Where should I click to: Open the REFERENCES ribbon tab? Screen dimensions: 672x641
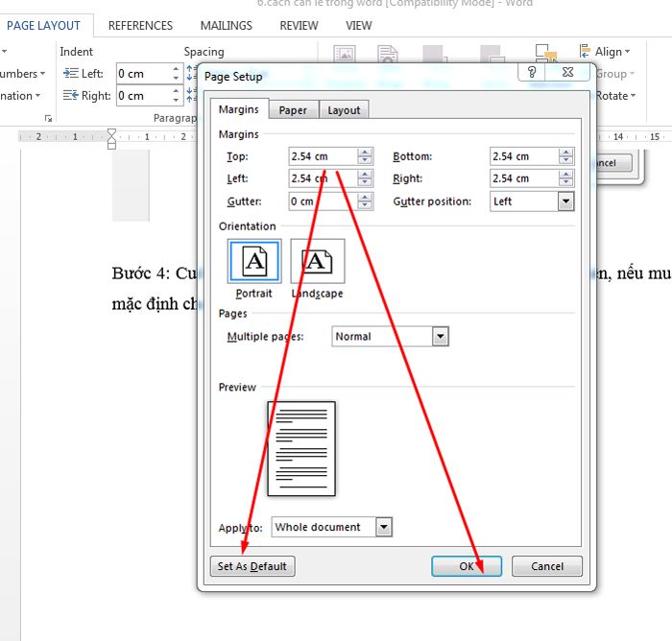pos(140,26)
